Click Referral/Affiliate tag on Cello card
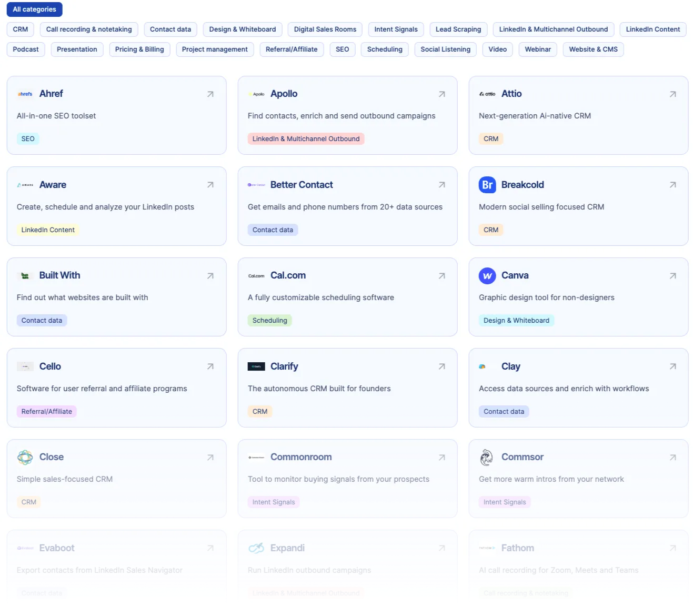The image size is (693, 616). pos(47,412)
